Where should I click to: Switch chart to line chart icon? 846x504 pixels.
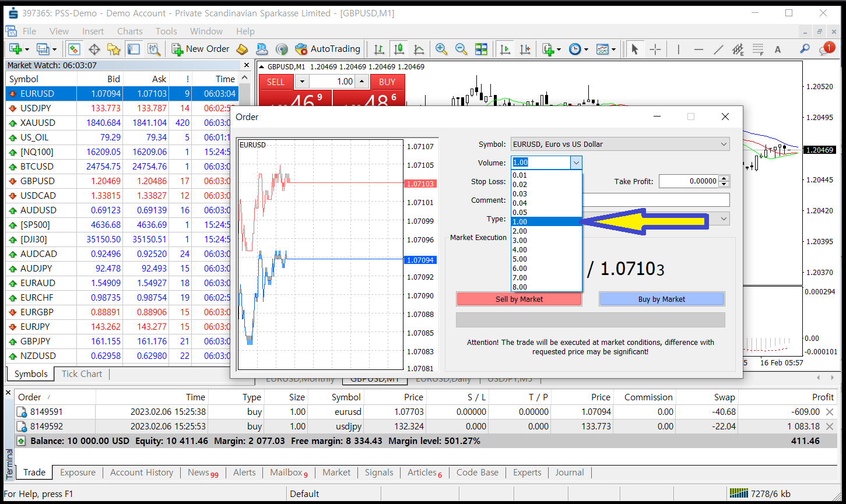pos(419,50)
